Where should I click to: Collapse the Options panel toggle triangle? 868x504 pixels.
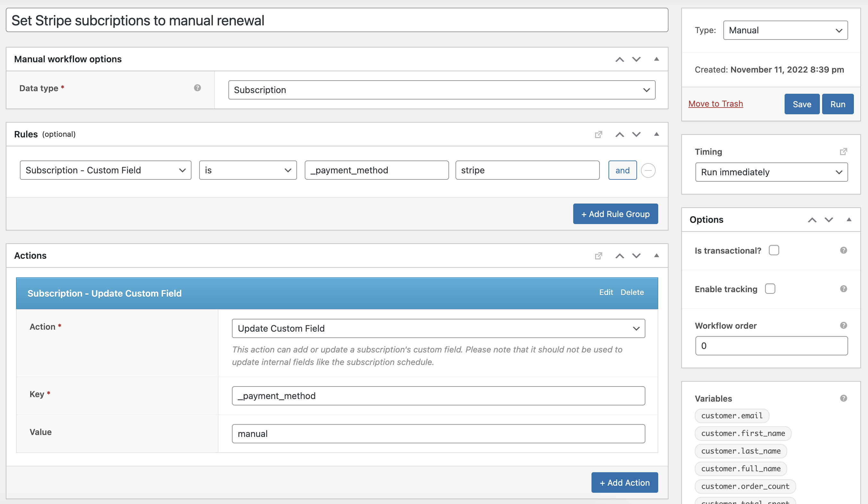(849, 220)
